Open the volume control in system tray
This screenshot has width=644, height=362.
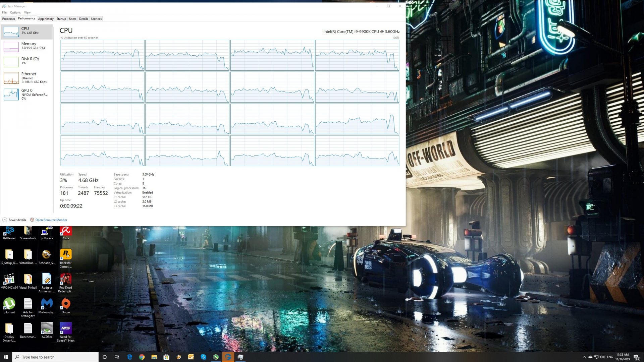pos(602,357)
